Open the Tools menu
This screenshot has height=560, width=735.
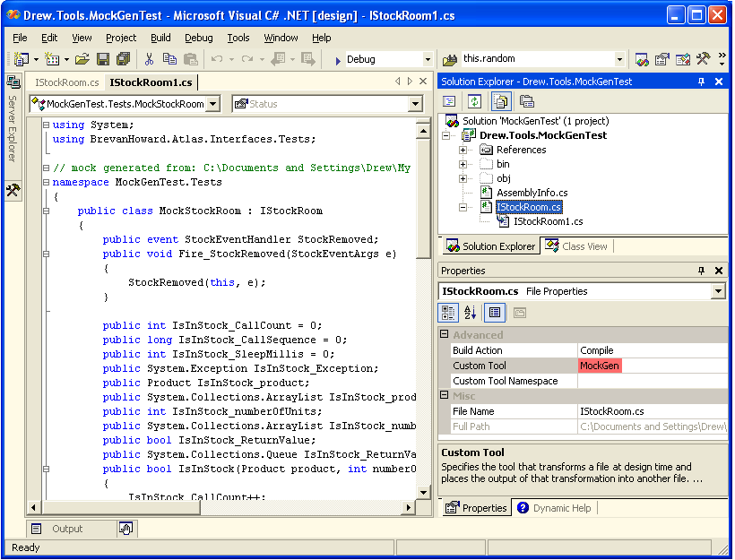pyautogui.click(x=238, y=38)
